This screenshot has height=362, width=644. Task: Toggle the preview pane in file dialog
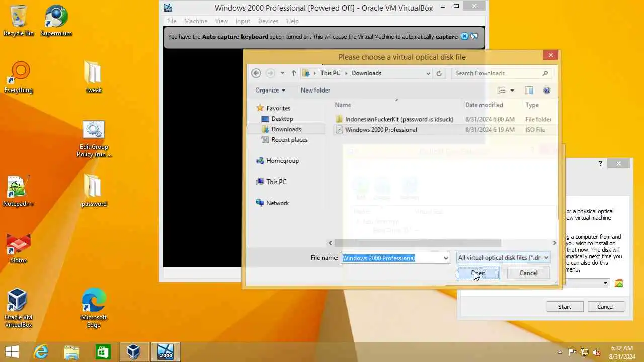tap(529, 90)
